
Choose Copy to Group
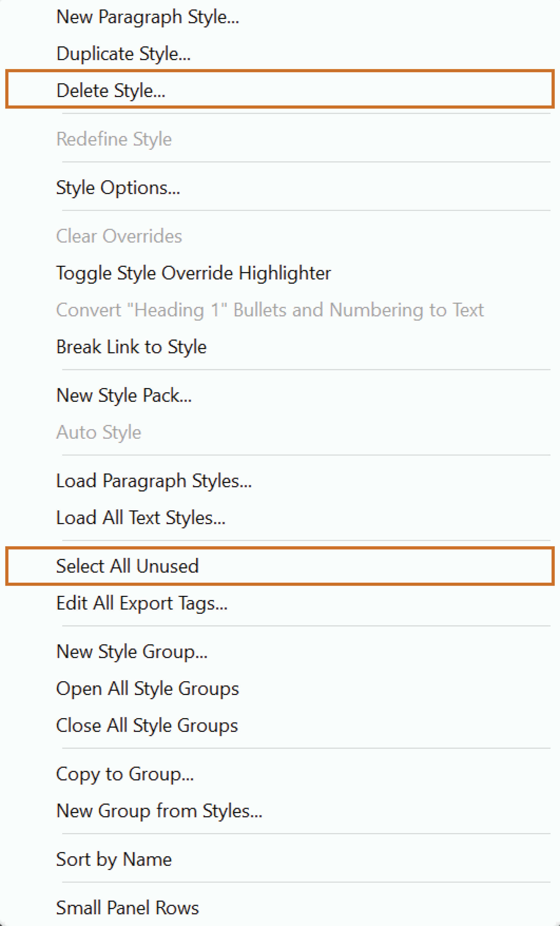[x=125, y=774]
